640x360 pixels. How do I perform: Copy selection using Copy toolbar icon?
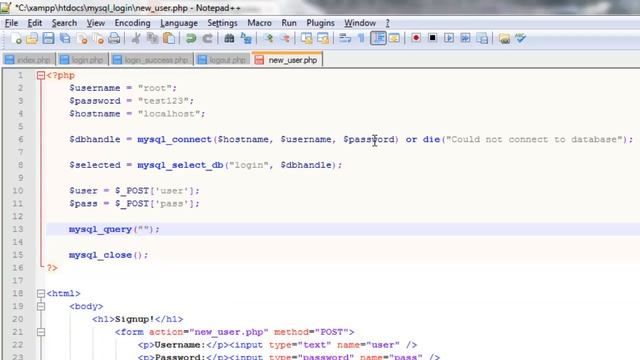[152, 38]
